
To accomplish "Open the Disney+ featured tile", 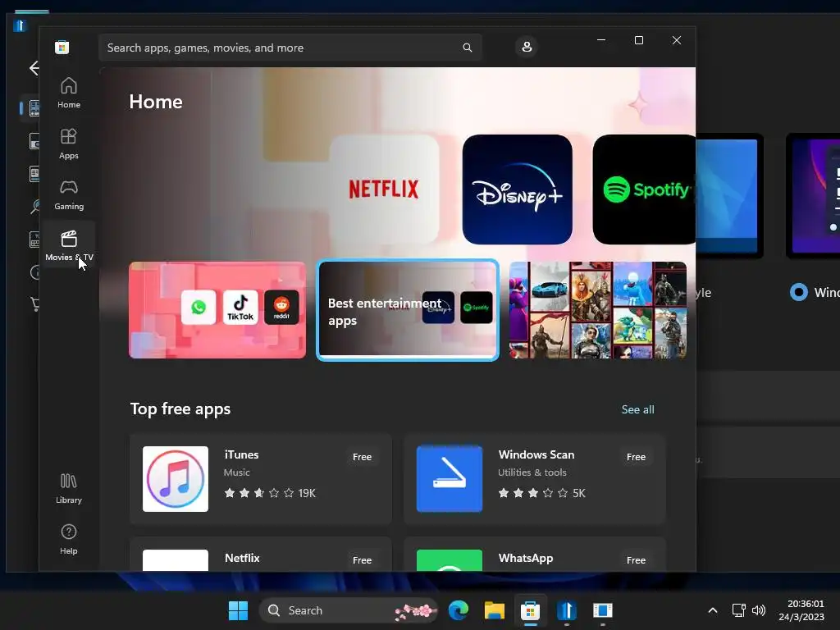I will [x=517, y=189].
